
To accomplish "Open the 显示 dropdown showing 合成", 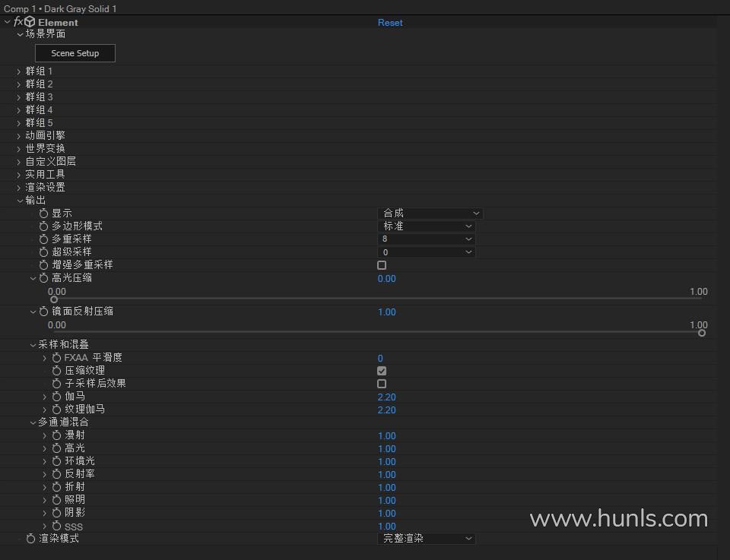I will click(430, 214).
